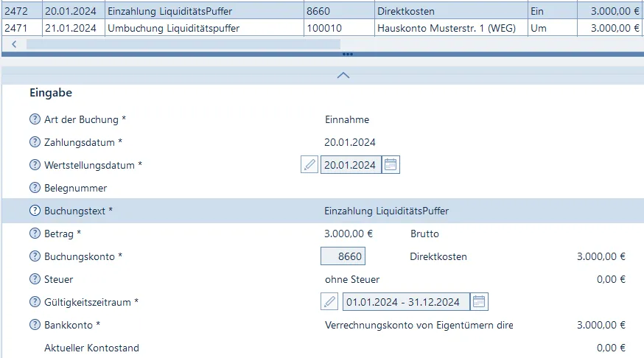The image size is (644, 358).
Task: Click the Gültigkeitszeitraum date range field
Action: pos(403,302)
